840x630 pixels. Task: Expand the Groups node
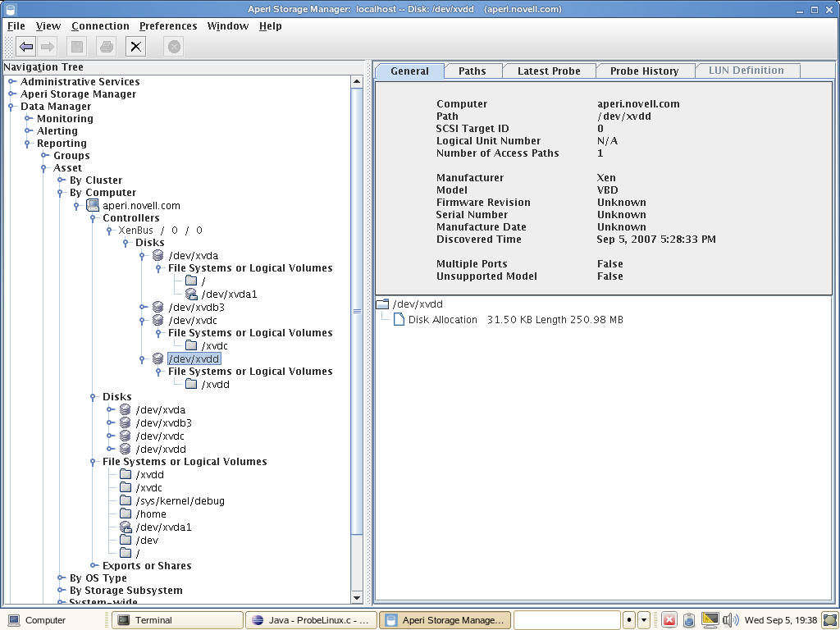[44, 155]
